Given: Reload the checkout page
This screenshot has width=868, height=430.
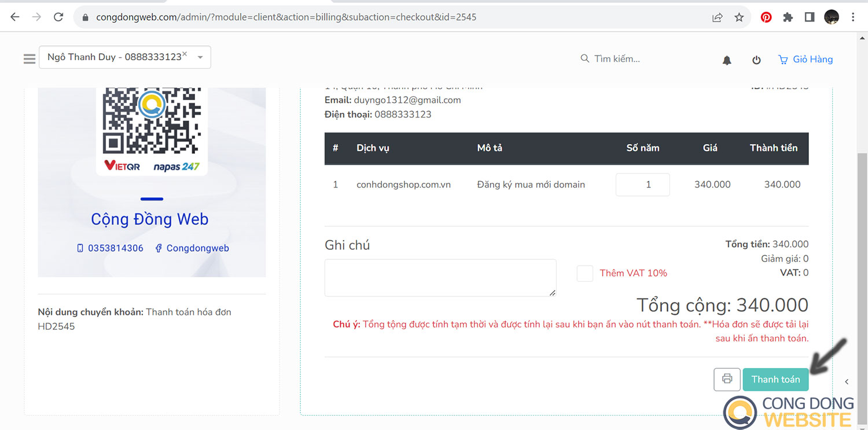Looking at the screenshot, I should pos(58,17).
